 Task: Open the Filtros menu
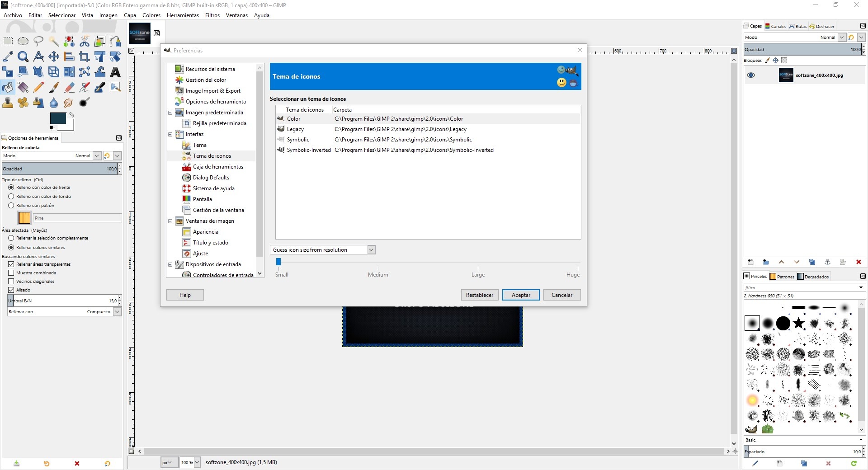(212, 15)
